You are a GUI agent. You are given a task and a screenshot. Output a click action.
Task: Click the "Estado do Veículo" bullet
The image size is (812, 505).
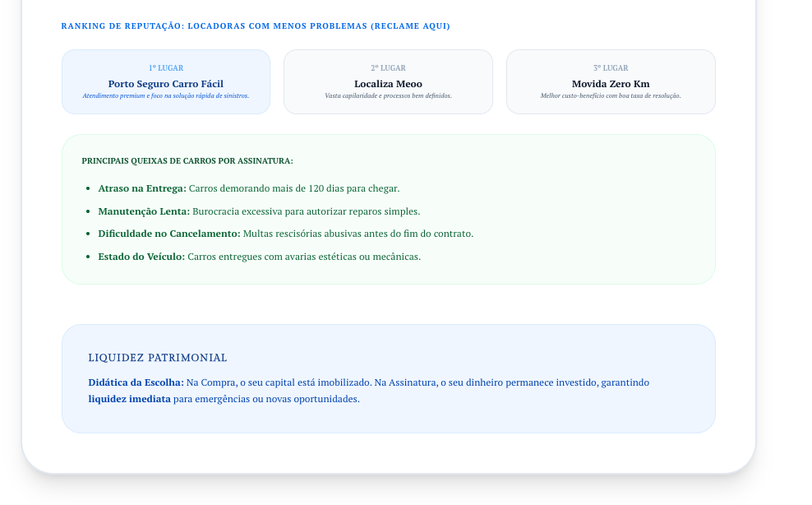(x=260, y=257)
